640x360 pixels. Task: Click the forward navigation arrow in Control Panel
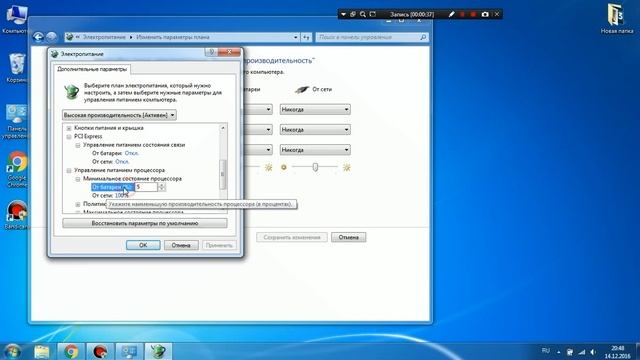pos(51,37)
